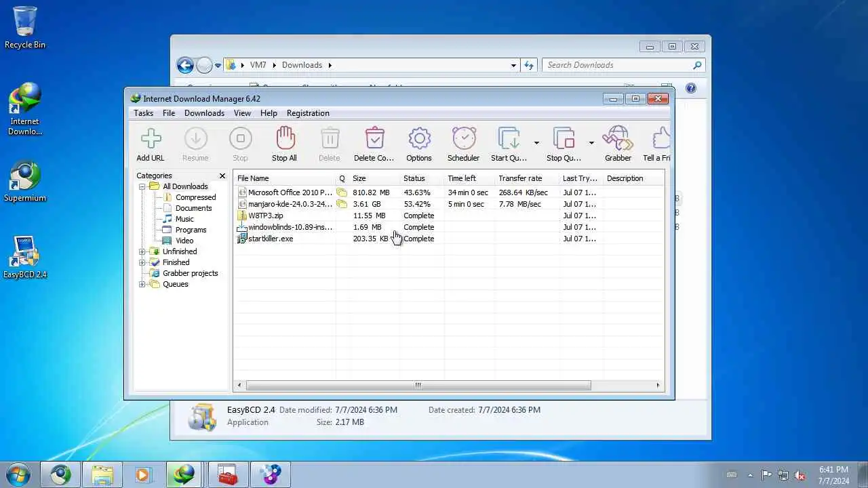Click the File Explorer taskbar icon
Screen dimensions: 868x488
(x=102, y=474)
